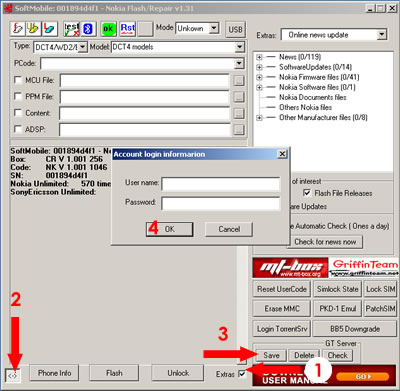The width and height of the screenshot is (400, 391).
Task: Click the Login TorrentSrv button
Action: point(282,329)
